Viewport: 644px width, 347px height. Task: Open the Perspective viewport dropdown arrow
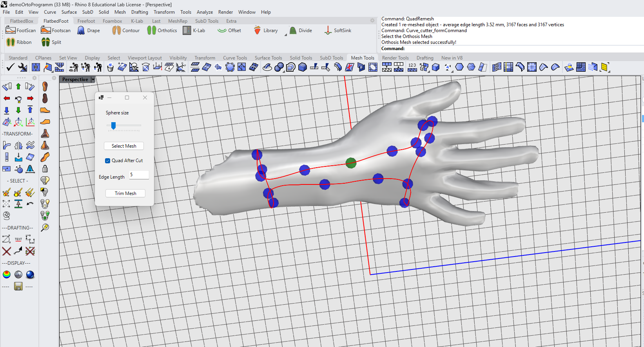pyautogui.click(x=93, y=80)
